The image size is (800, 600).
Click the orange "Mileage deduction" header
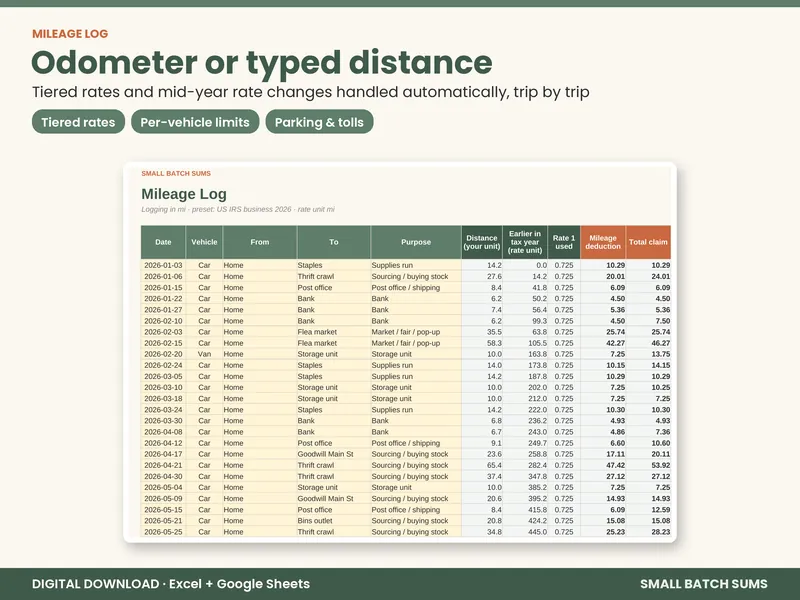(603, 242)
